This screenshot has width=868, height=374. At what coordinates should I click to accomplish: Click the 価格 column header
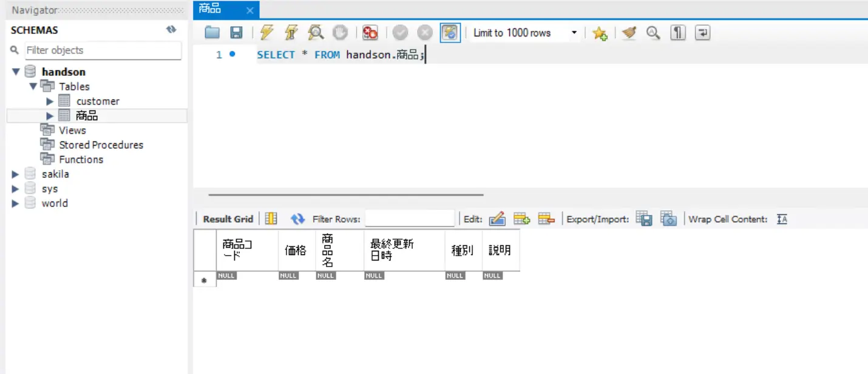pyautogui.click(x=297, y=250)
